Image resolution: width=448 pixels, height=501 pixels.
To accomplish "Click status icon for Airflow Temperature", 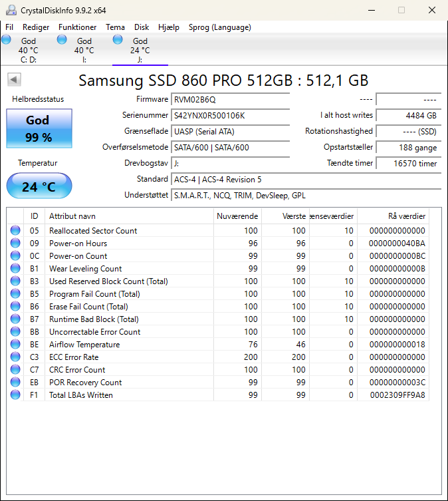I will point(15,344).
